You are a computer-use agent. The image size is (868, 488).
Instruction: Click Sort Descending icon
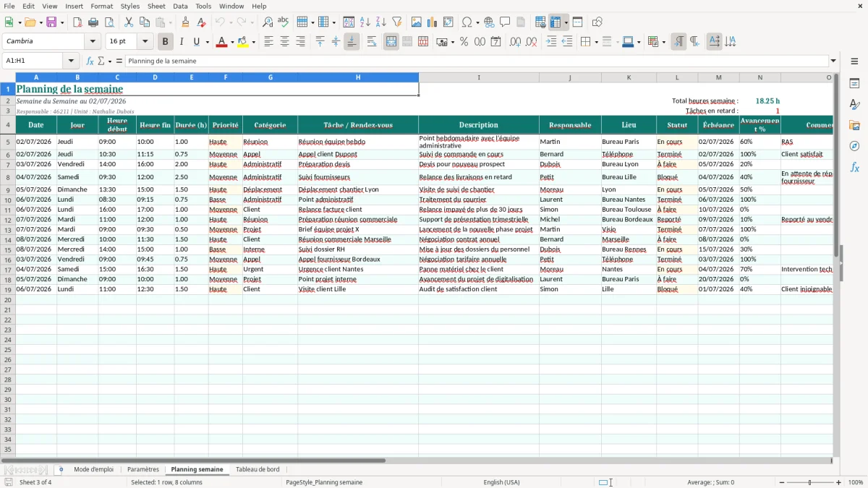tap(381, 22)
